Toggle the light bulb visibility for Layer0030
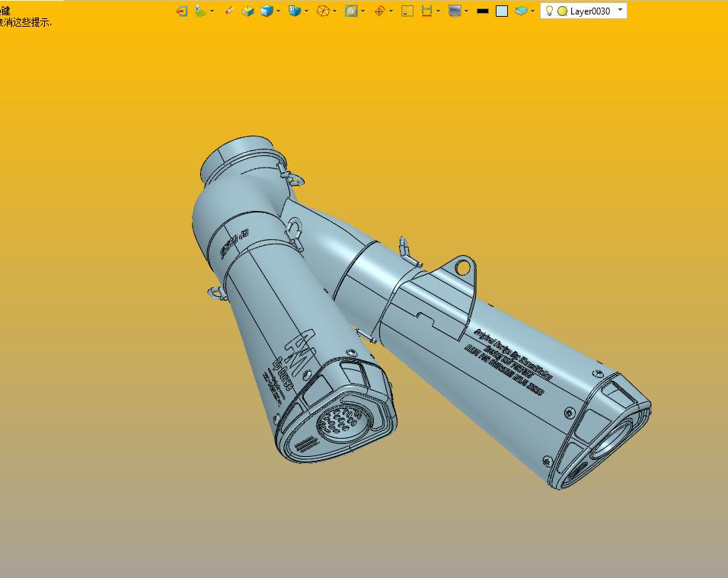 (549, 11)
